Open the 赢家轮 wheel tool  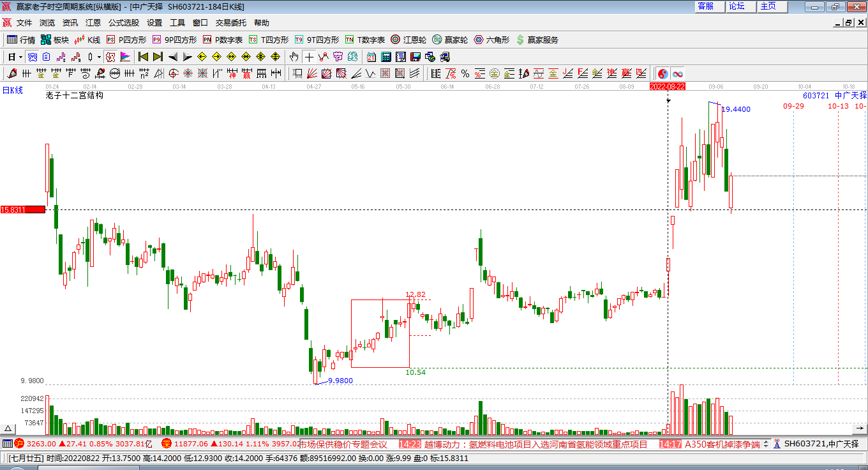pos(450,40)
